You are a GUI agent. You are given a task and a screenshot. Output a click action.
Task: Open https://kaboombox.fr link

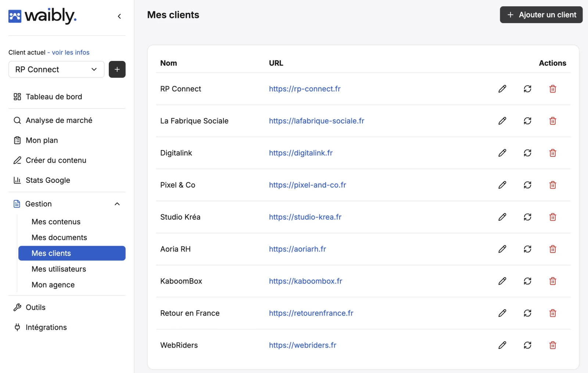point(305,281)
